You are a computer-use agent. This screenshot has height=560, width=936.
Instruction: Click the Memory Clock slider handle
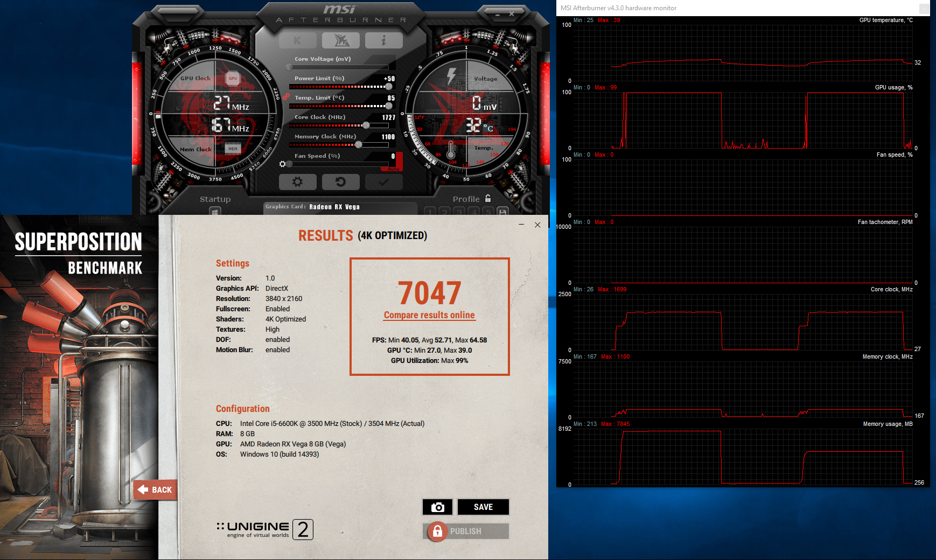(359, 145)
